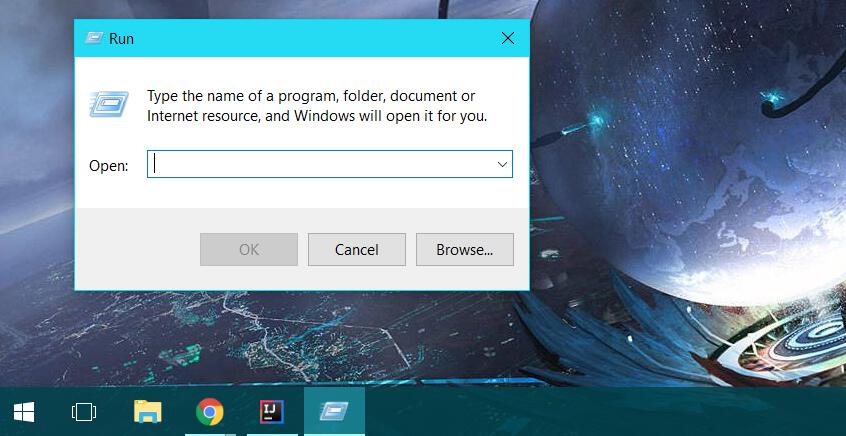This screenshot has height=436, width=846.
Task: Click the "Type the name of a program" description
Action: 317,106
